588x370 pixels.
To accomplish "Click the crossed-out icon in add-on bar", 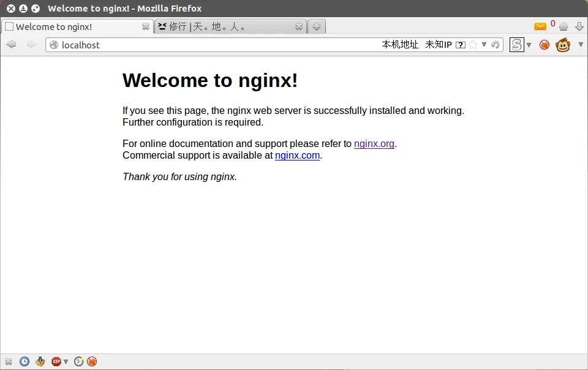I will (92, 361).
